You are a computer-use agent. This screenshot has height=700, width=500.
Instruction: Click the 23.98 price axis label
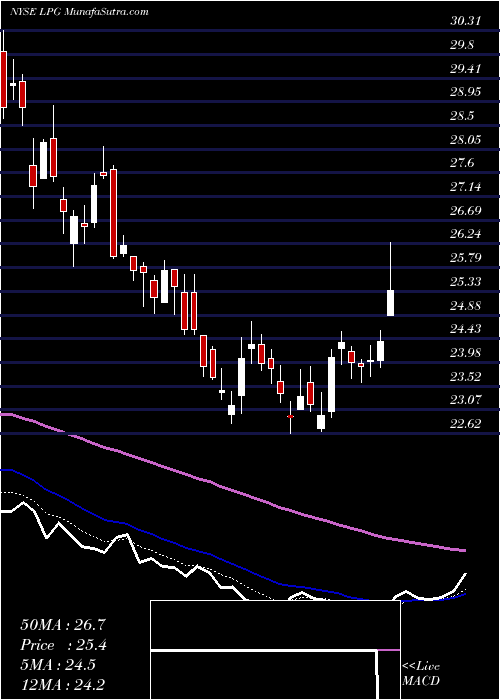pyautogui.click(x=465, y=353)
